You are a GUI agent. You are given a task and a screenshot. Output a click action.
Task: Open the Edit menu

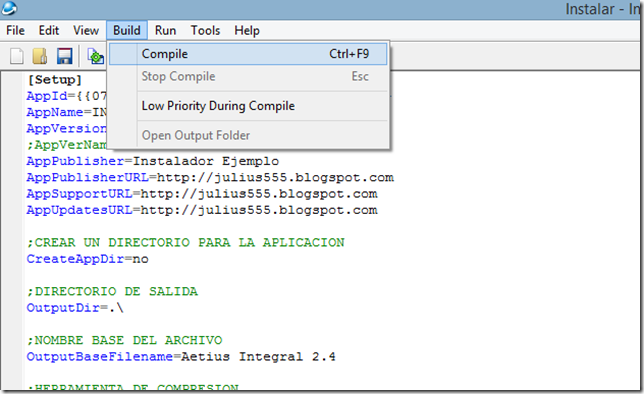pos(49,30)
